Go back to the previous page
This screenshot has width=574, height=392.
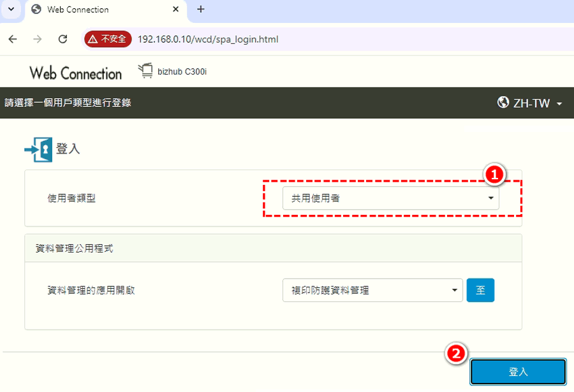(x=13, y=39)
